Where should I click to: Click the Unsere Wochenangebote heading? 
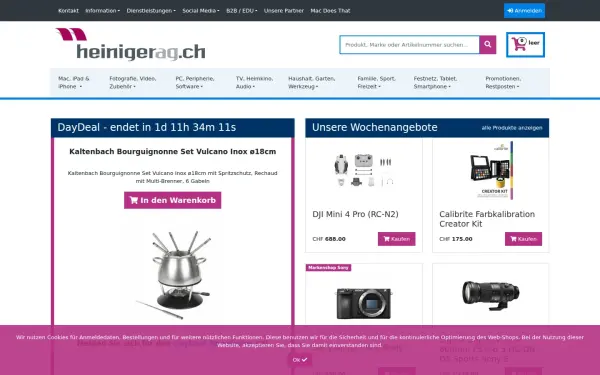coord(375,127)
